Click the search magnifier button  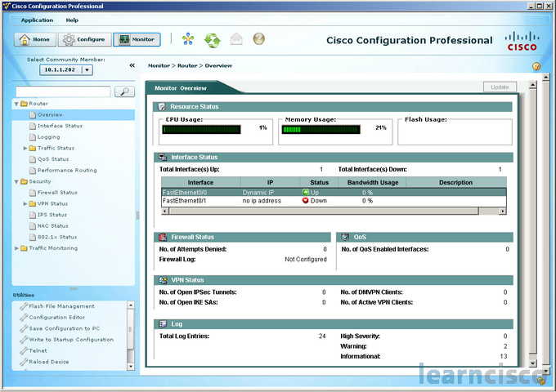[x=124, y=91]
